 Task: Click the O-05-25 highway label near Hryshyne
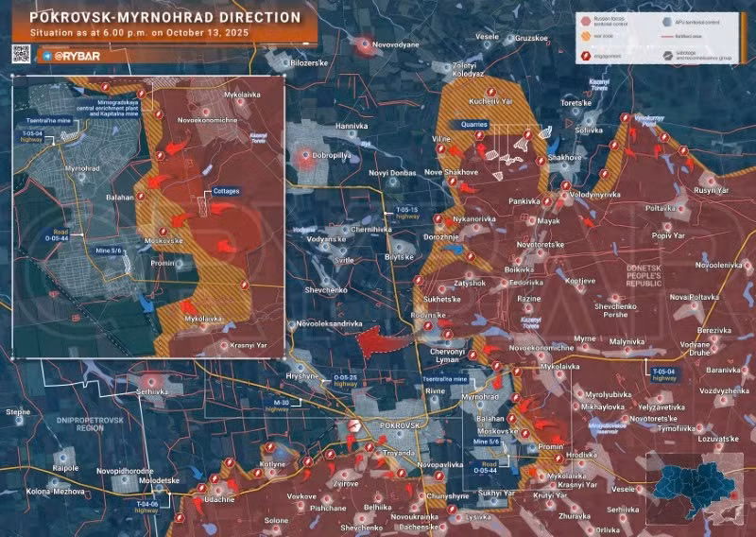pyautogui.click(x=346, y=381)
